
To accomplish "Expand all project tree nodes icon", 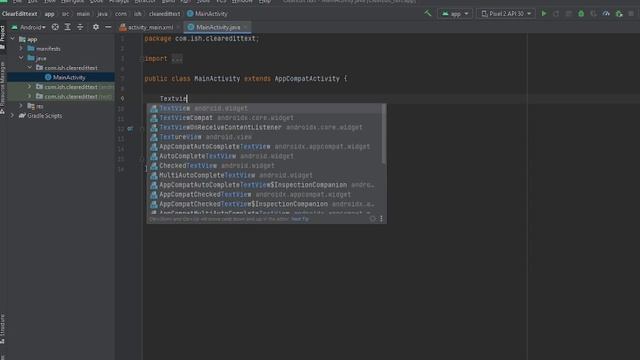I will (x=68, y=27).
